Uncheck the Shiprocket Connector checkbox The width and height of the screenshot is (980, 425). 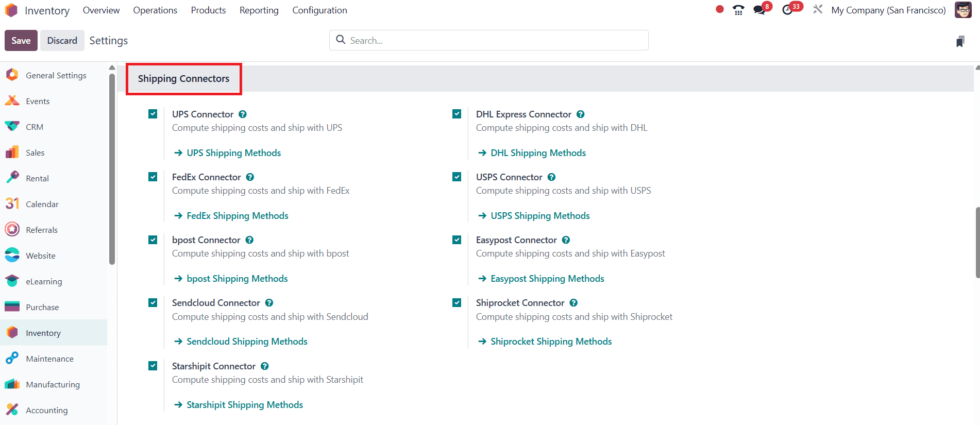click(x=457, y=302)
